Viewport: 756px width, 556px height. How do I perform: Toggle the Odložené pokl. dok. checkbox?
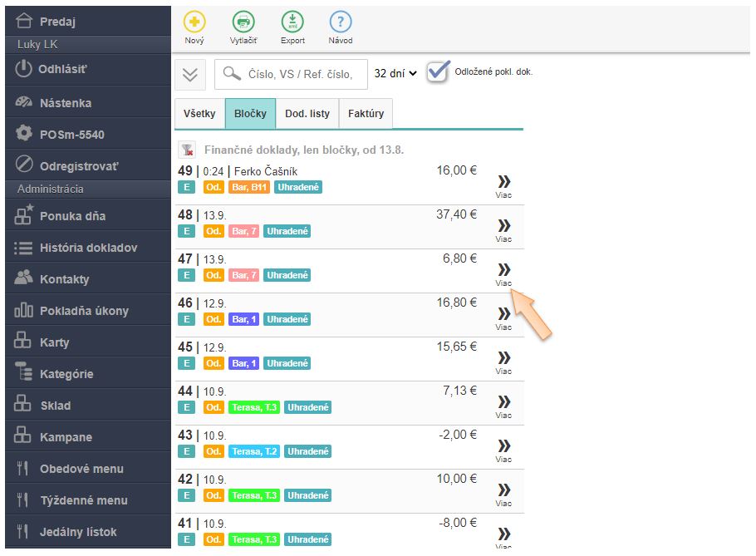coord(438,72)
